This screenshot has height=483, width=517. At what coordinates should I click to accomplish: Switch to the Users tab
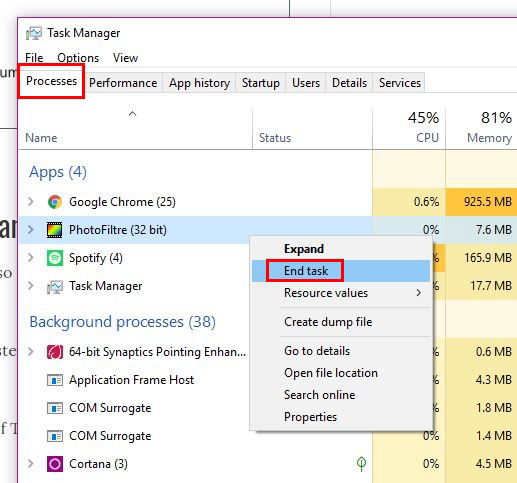[306, 83]
